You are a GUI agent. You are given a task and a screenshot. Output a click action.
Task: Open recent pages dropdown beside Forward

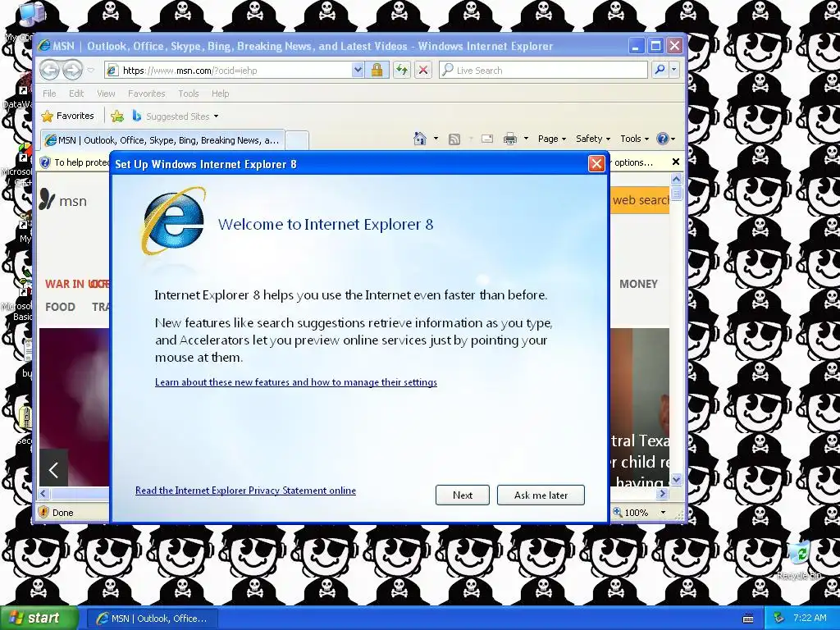click(x=90, y=71)
